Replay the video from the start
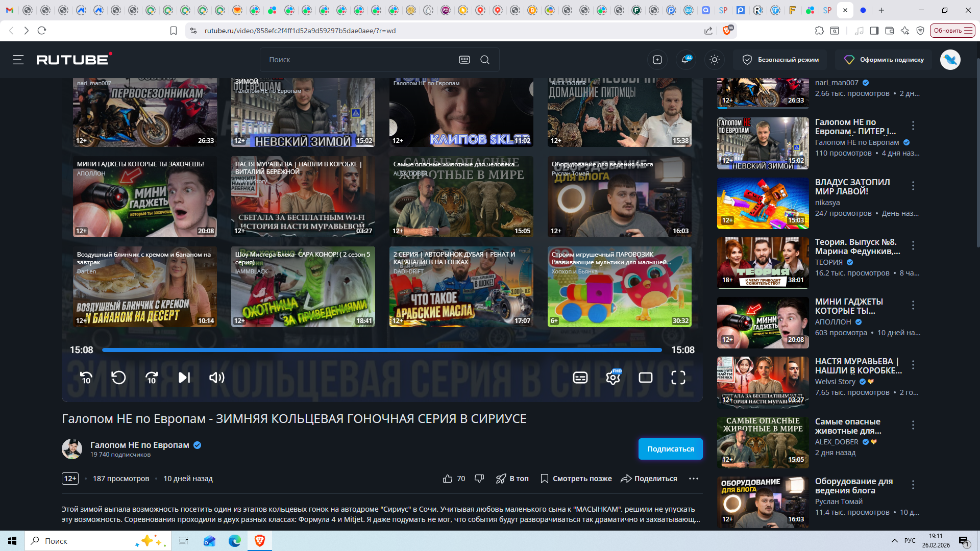This screenshot has height=551, width=980. pyautogui.click(x=118, y=378)
